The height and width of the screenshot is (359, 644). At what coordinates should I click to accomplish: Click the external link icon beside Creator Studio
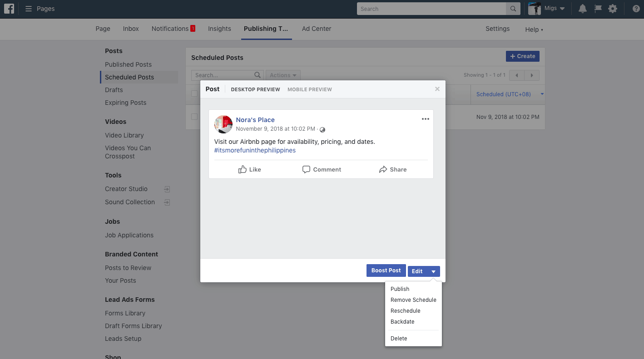click(167, 189)
